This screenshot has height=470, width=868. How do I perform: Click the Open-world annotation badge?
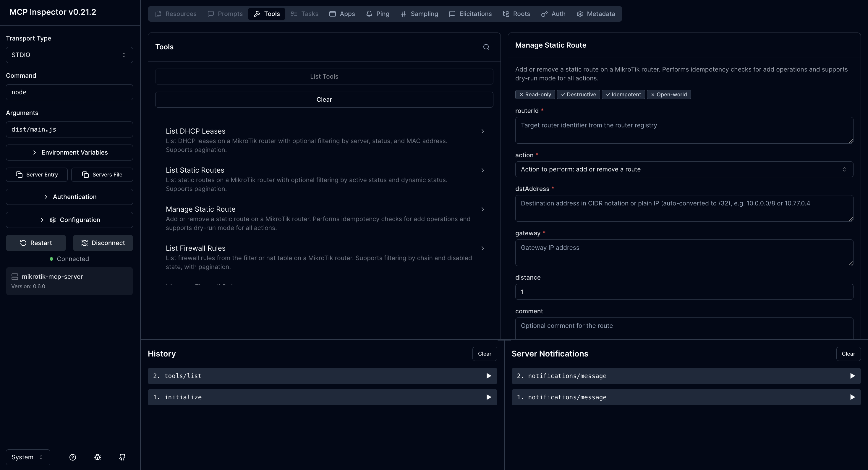coord(668,95)
